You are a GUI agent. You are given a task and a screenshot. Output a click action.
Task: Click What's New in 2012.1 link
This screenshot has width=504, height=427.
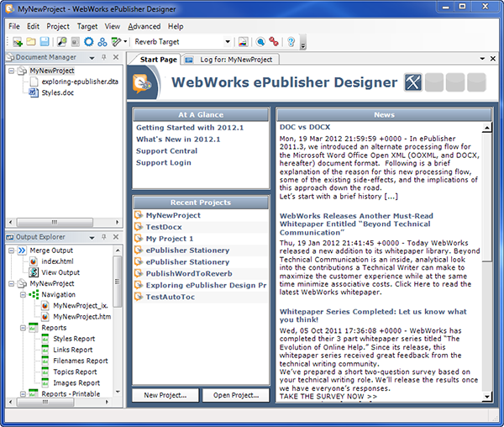tap(178, 140)
